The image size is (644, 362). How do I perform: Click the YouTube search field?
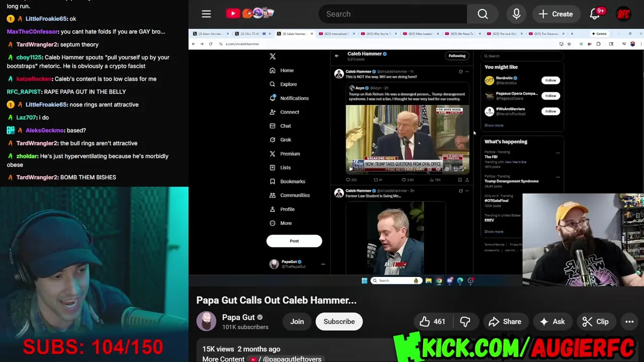pos(392,14)
